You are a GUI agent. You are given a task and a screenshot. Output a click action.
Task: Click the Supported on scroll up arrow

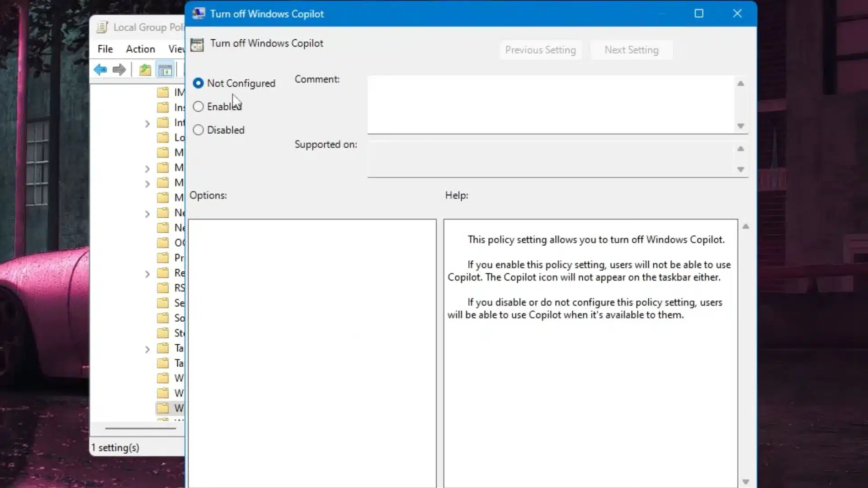[x=741, y=149]
